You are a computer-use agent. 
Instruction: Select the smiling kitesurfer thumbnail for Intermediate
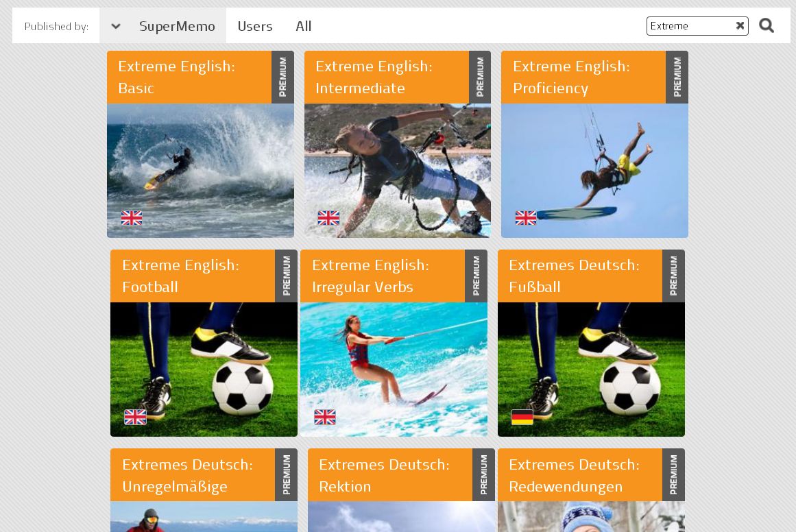coord(398,171)
